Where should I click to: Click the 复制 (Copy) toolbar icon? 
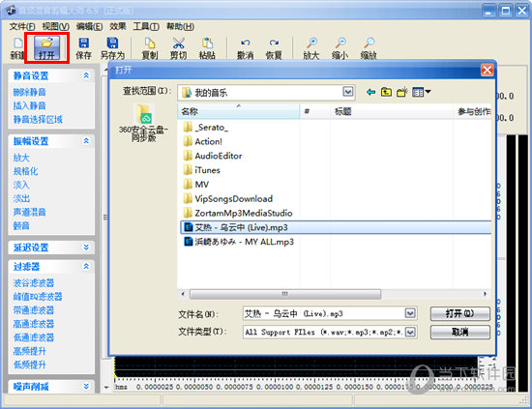(150, 47)
